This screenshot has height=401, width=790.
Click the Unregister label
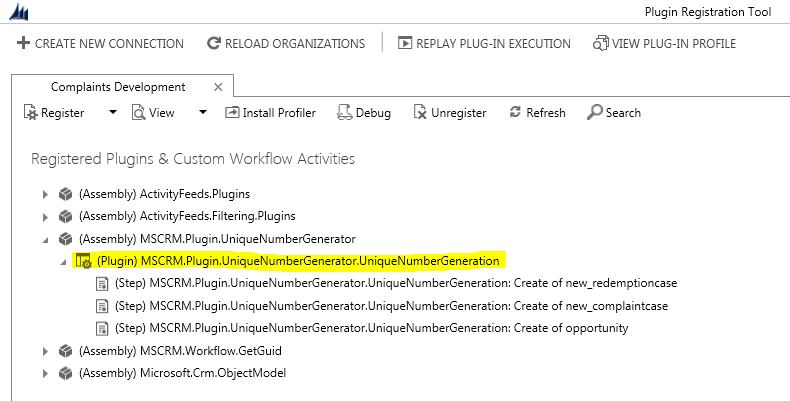(458, 113)
